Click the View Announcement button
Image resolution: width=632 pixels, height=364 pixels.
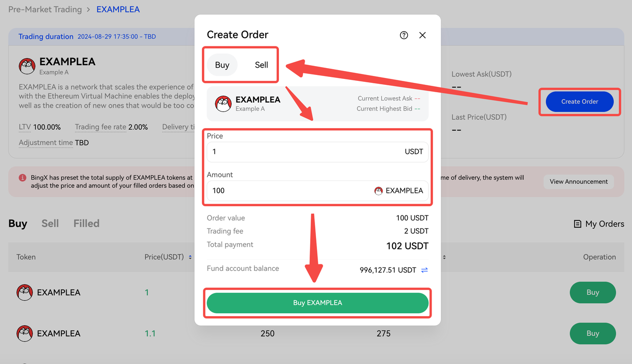coord(579,182)
